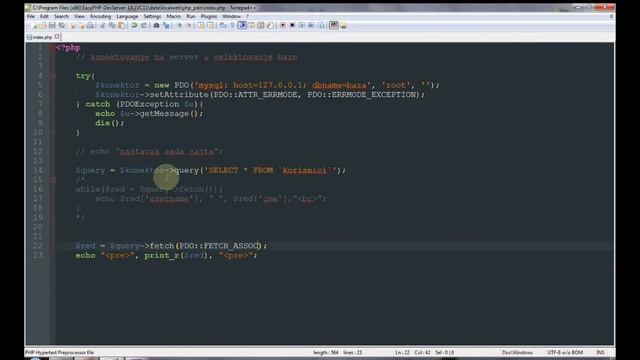Click the black Stop Recording icon
640x360 pixels.
tap(292, 25)
